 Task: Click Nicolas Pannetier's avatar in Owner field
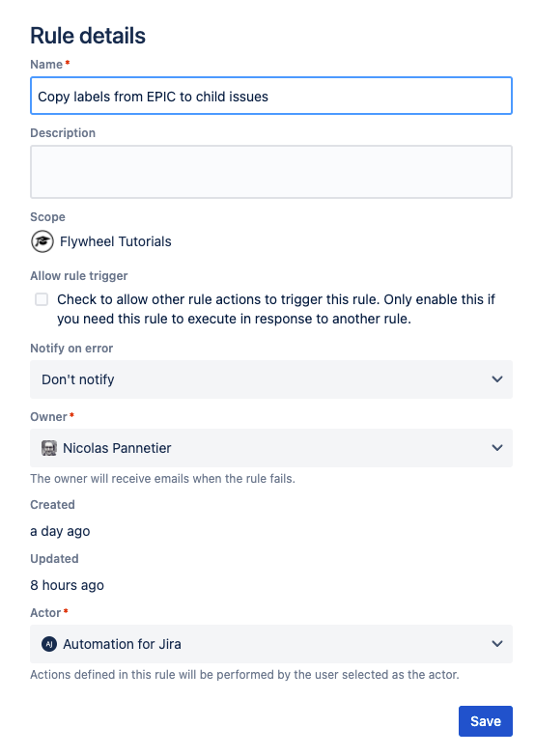48,448
